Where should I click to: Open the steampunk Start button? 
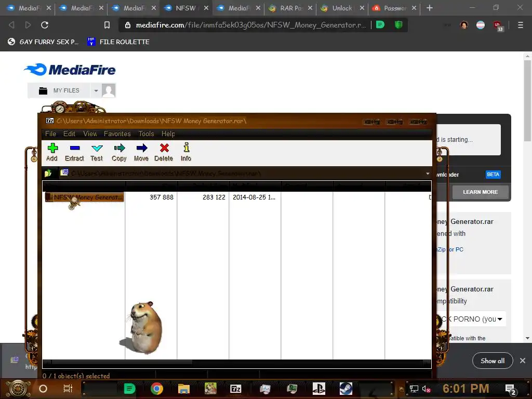pos(18,389)
